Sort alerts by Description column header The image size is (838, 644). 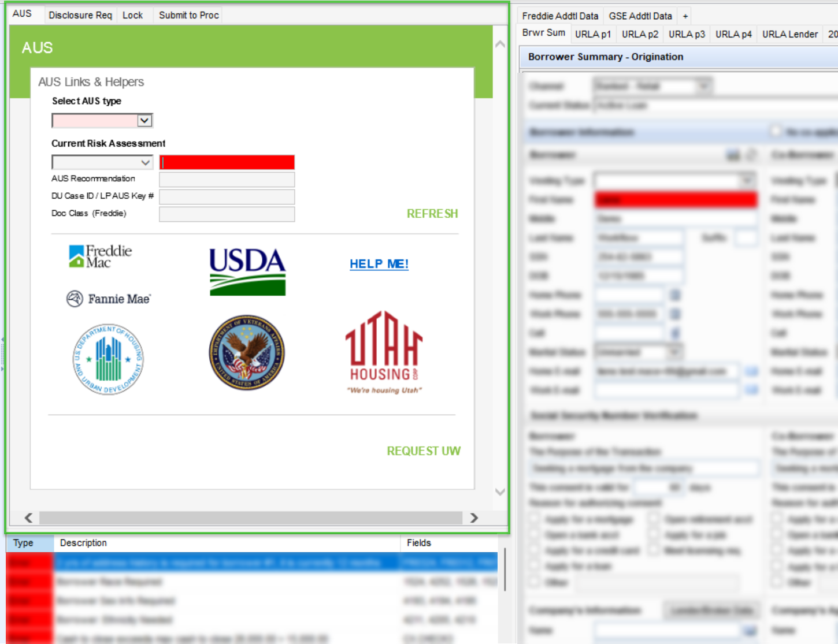pyautogui.click(x=227, y=543)
